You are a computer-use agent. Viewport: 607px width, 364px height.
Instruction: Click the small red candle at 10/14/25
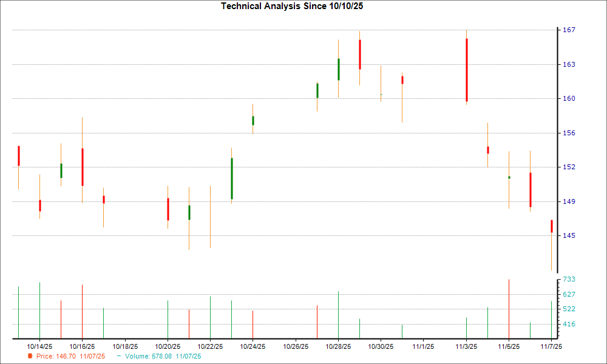[40, 205]
